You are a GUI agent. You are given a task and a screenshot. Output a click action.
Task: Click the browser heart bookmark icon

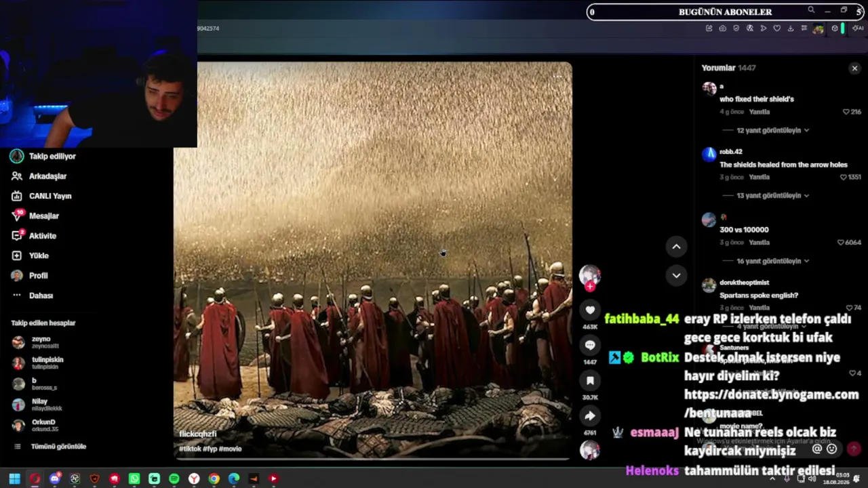[776, 28]
